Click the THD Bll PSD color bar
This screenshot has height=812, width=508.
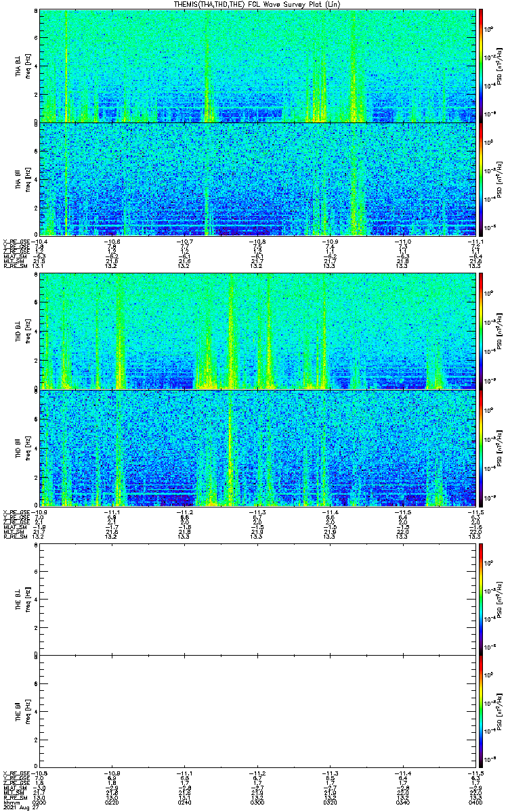pos(482,447)
